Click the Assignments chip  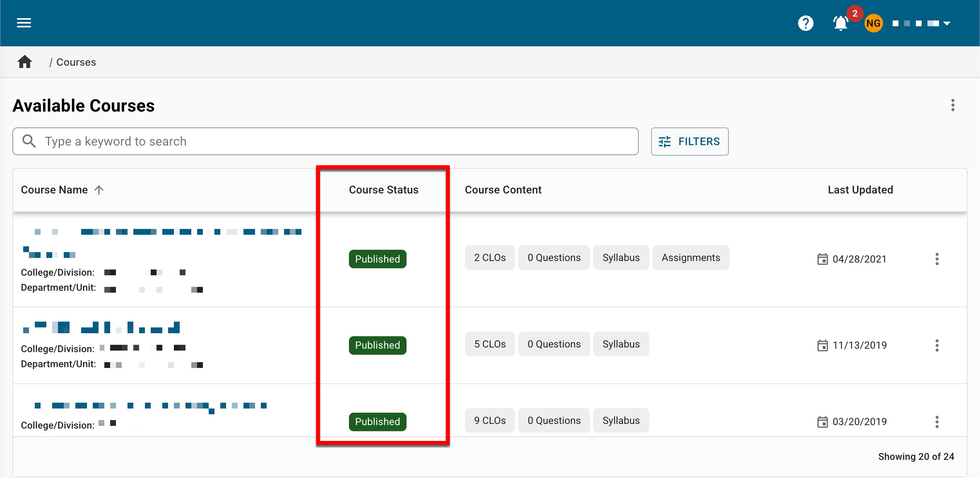tap(691, 258)
